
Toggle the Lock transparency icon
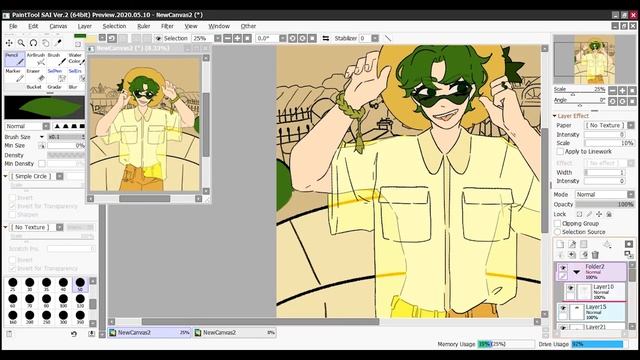pyautogui.click(x=579, y=214)
